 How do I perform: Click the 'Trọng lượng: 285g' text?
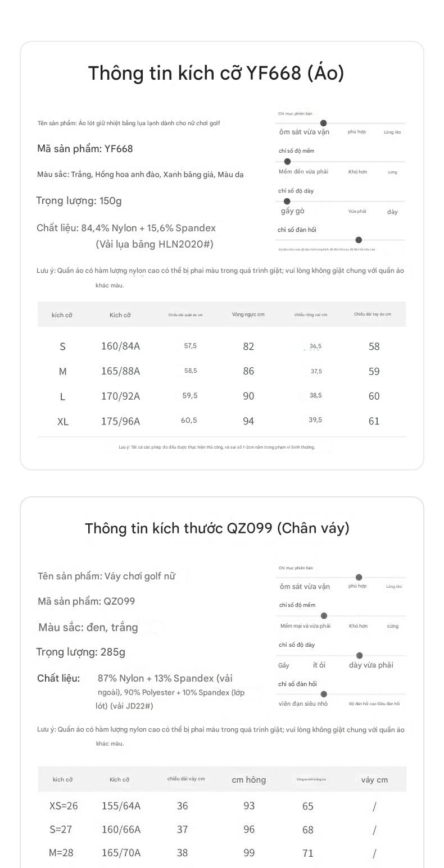pos(81,652)
